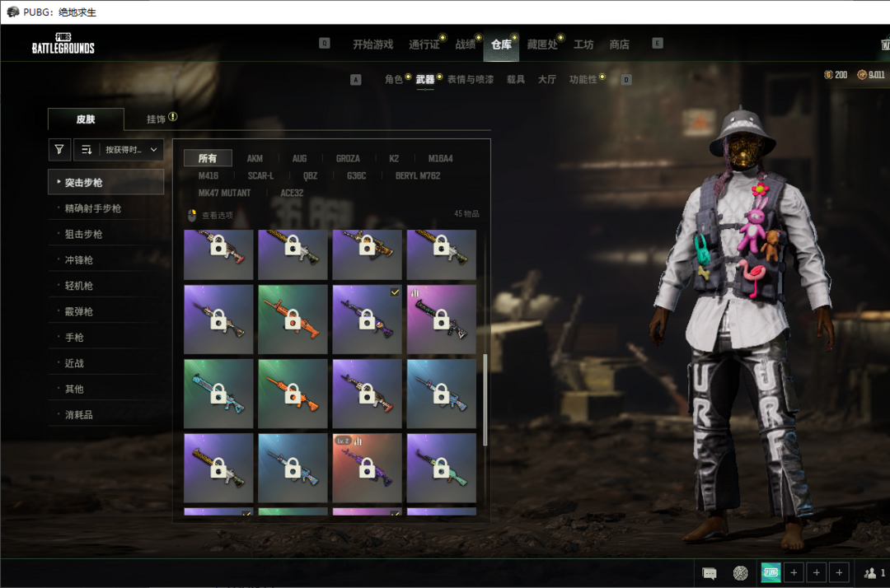
Task: Click the 查看选项 view options link
Action: [x=217, y=215]
